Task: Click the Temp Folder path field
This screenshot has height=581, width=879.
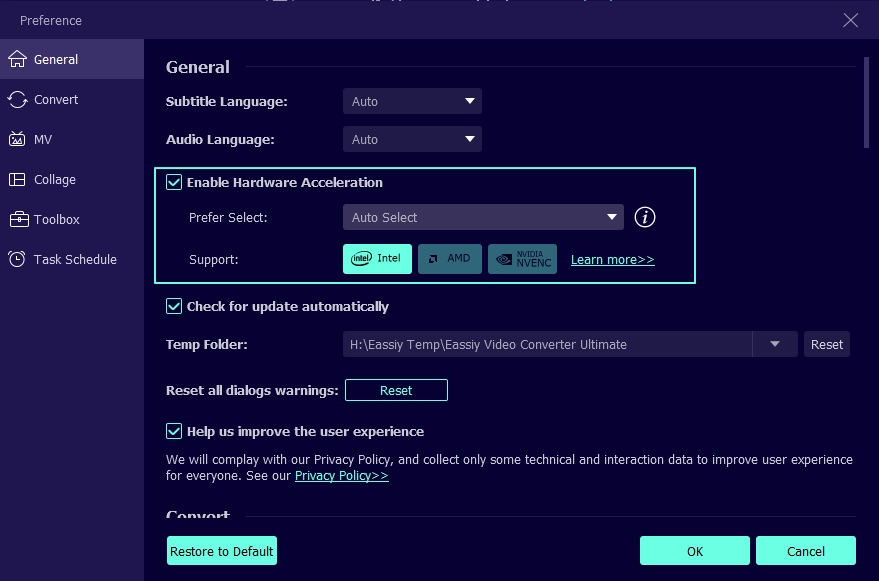Action: click(x=547, y=344)
